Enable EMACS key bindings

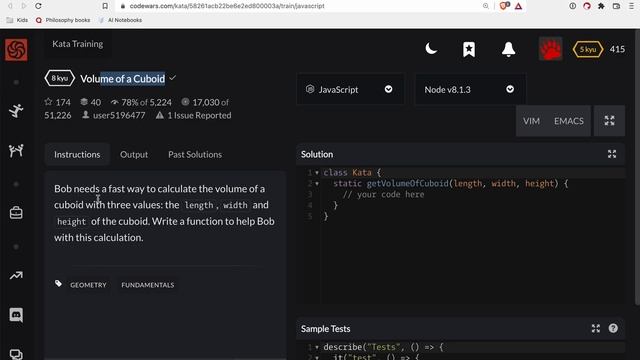point(569,121)
